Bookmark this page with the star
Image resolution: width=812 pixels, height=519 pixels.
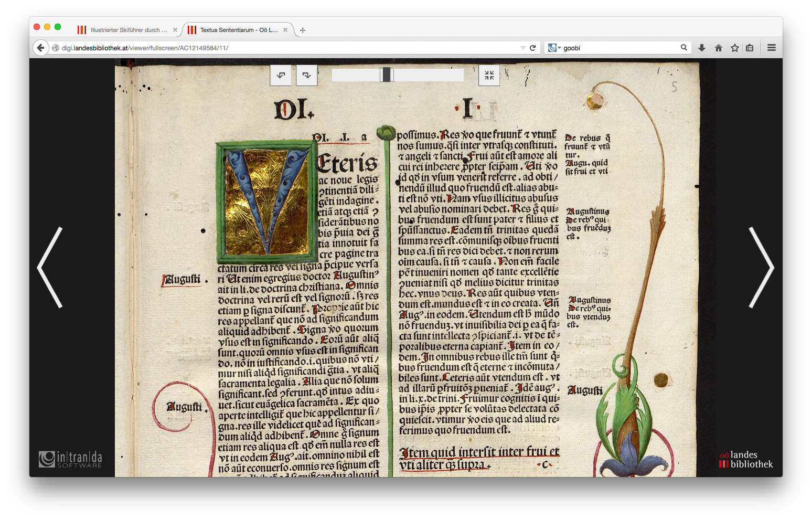(x=735, y=48)
